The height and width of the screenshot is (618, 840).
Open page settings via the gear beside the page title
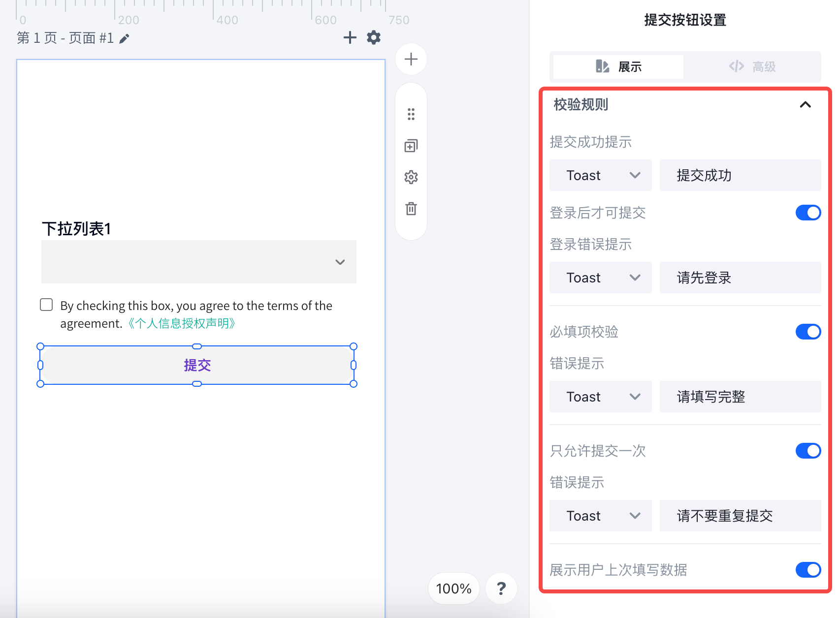374,37
